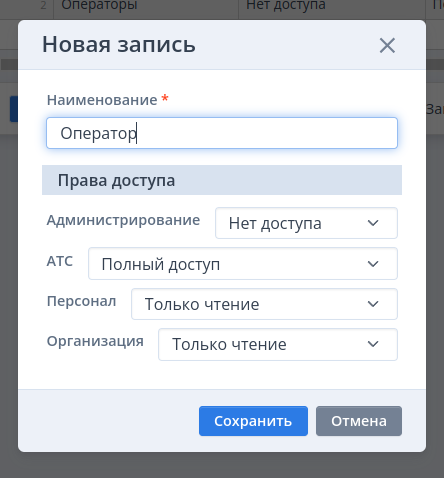Cancel the dialog with Отмена button
The image size is (444, 478).
coord(359,421)
